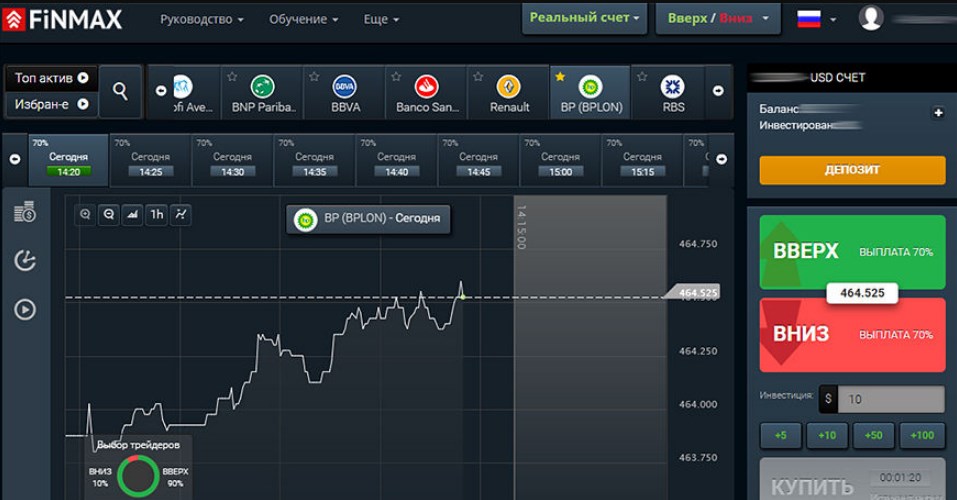Toggle favorite star on BBVA asset

(314, 76)
